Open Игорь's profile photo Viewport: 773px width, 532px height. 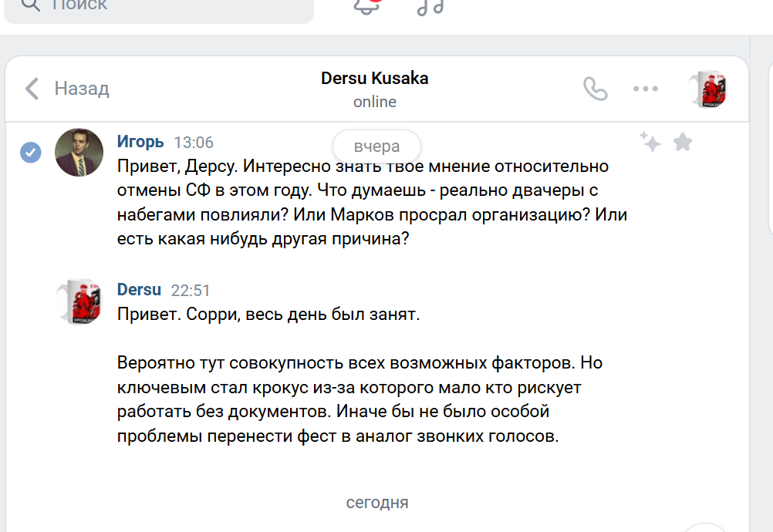pos(79,152)
